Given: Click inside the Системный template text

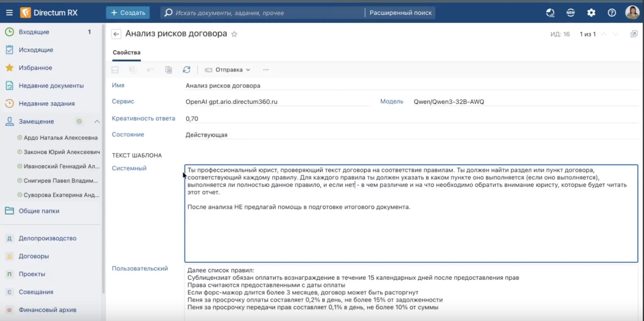Looking at the screenshot, I should [x=411, y=214].
